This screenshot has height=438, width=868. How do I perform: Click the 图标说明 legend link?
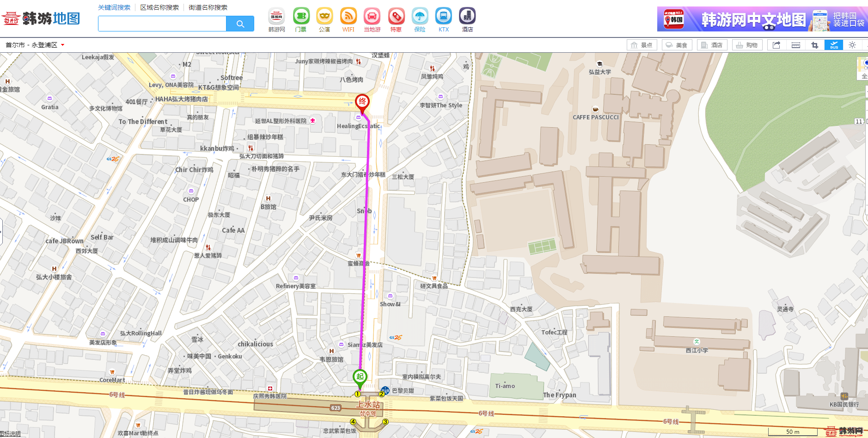pyautogui.click(x=11, y=434)
